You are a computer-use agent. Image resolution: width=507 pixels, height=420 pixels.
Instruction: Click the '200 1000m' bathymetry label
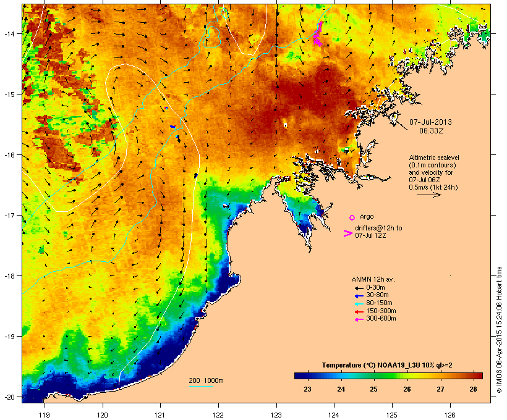point(206,380)
